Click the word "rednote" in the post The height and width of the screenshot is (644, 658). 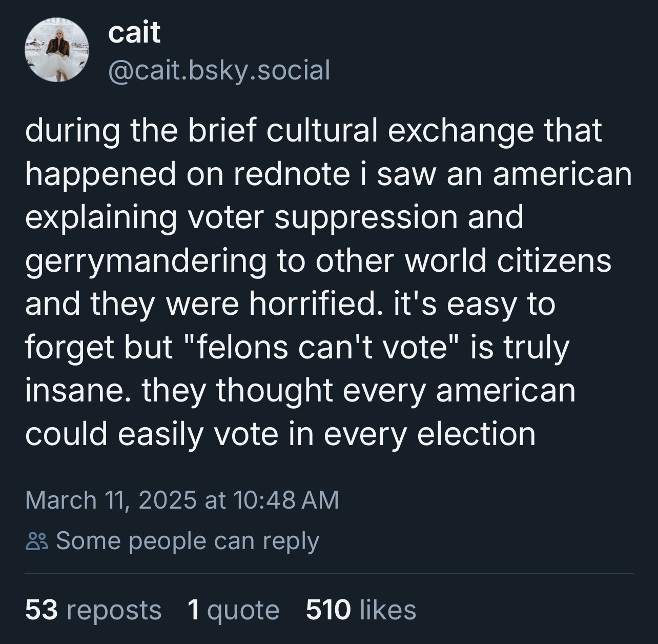coord(292,174)
